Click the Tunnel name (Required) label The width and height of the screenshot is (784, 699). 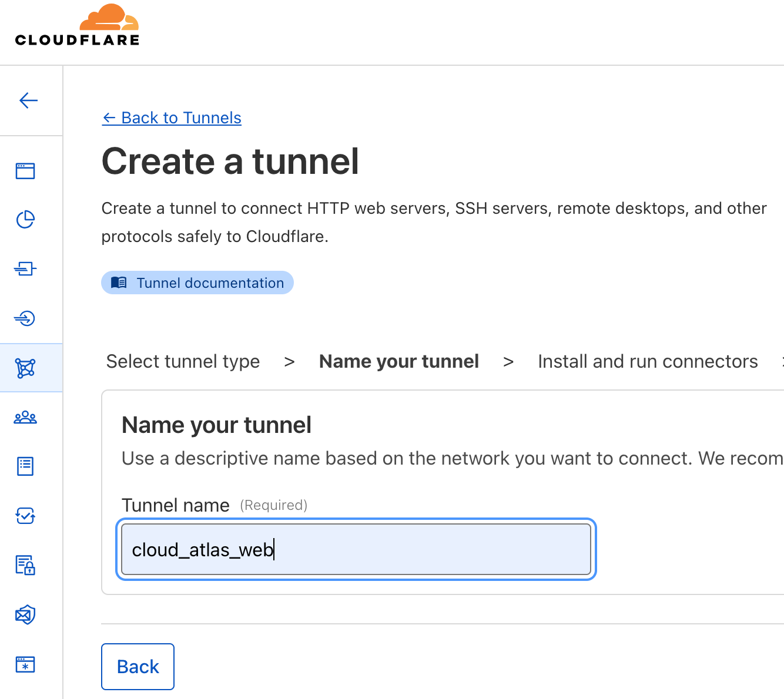pyautogui.click(x=215, y=505)
